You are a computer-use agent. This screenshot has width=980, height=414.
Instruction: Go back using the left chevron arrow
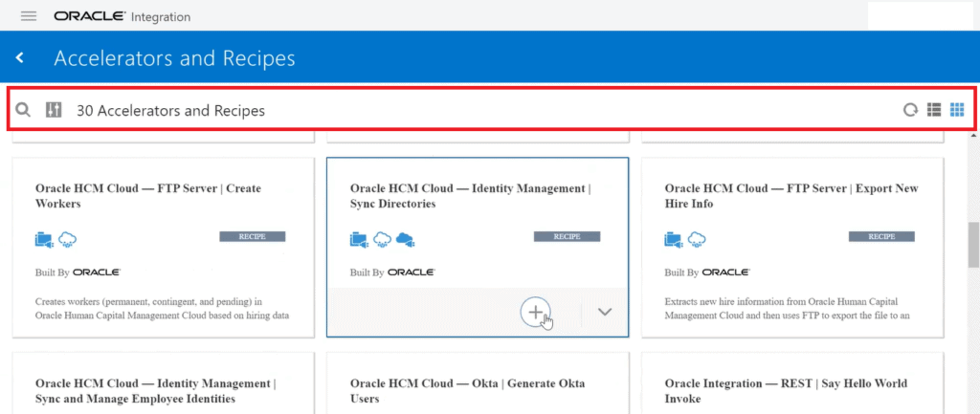pyautogui.click(x=21, y=58)
